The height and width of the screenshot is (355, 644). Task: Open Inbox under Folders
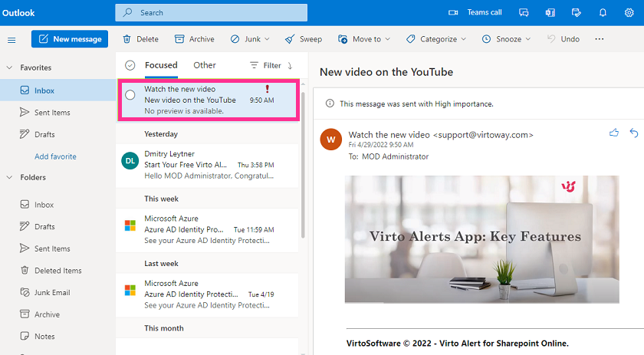(x=58, y=205)
